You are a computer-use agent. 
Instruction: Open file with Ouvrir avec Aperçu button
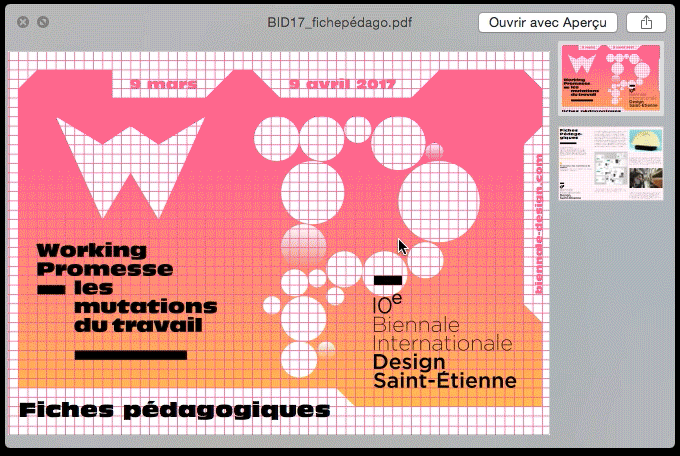548,23
